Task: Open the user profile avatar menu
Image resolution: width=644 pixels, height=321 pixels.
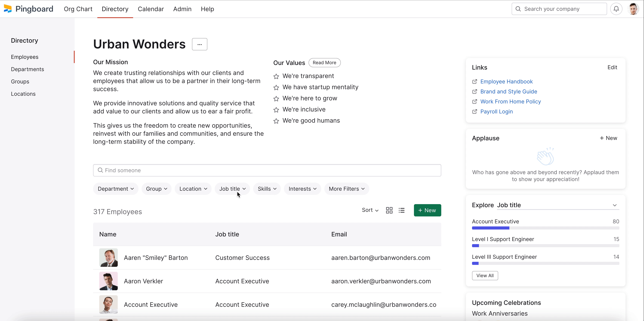Action: tap(633, 9)
